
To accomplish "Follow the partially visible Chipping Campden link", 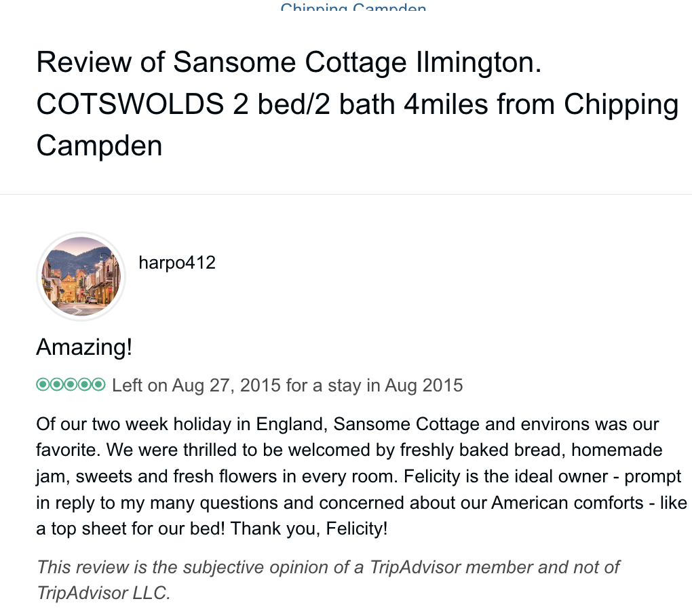I will (x=353, y=8).
